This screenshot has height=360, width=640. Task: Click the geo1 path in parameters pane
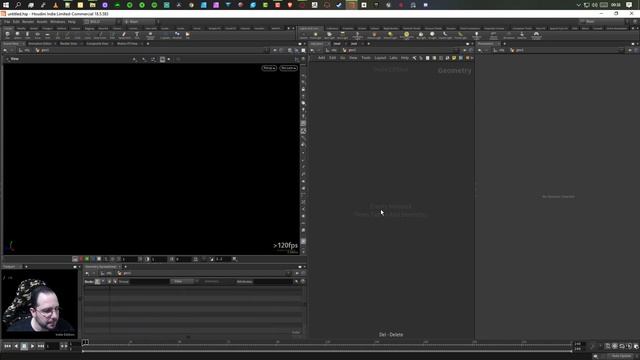tap(517, 50)
